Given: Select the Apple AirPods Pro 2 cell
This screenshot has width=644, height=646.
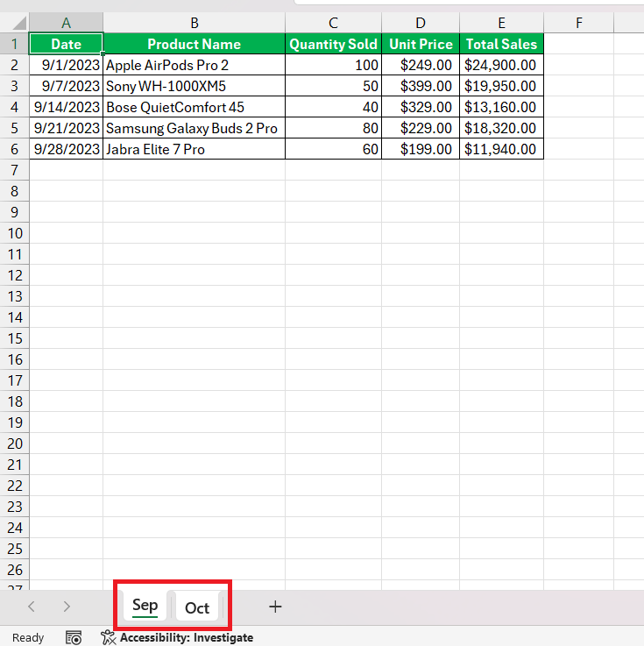Looking at the screenshot, I should click(194, 65).
